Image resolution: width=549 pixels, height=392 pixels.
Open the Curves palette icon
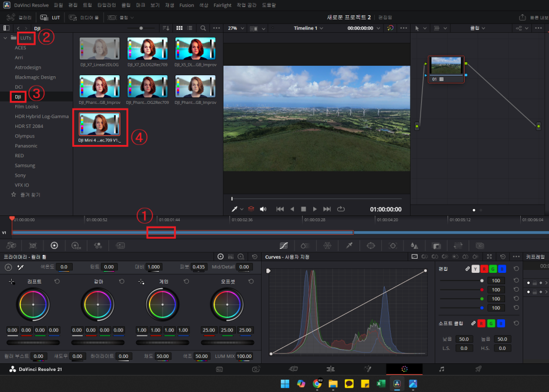click(x=284, y=245)
